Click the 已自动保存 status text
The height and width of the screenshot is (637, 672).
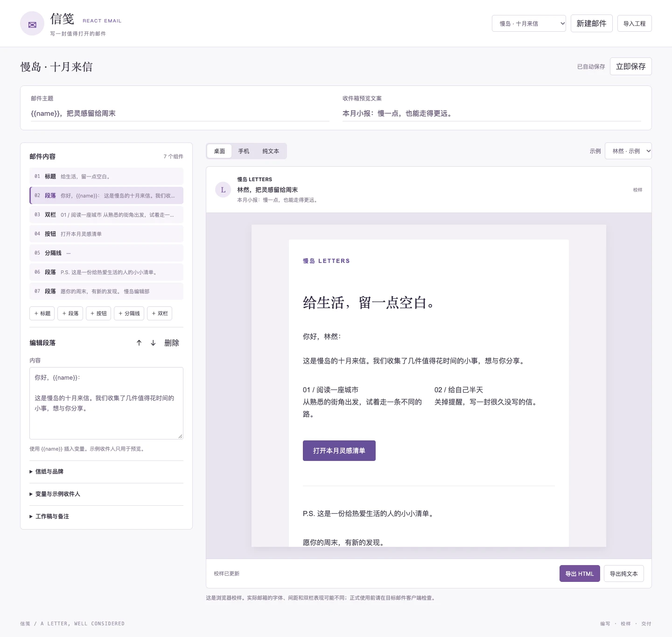(x=591, y=67)
